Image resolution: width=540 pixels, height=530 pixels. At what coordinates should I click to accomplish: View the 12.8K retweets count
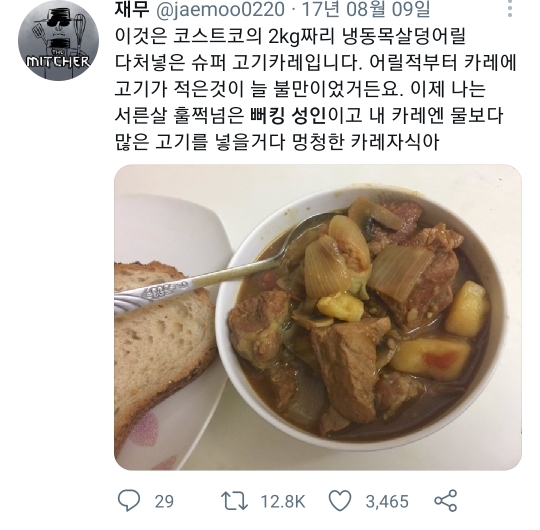click(x=283, y=501)
